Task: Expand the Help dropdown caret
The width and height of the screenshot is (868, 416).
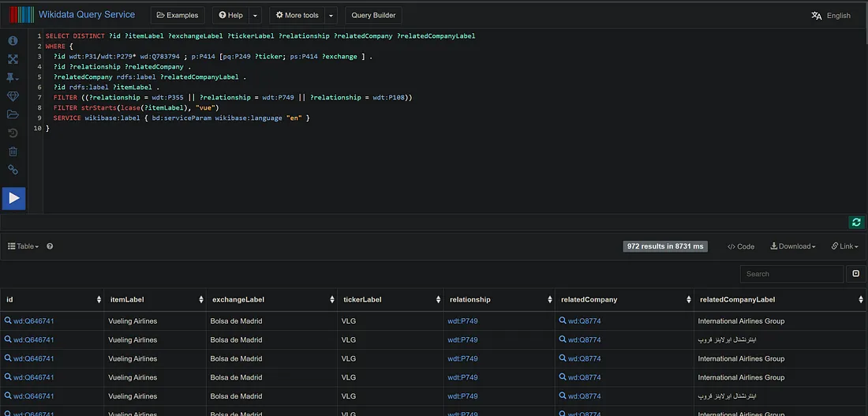Action: pyautogui.click(x=255, y=16)
